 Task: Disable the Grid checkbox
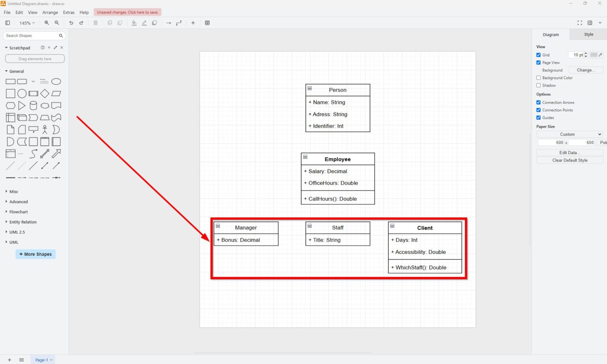[x=538, y=55]
